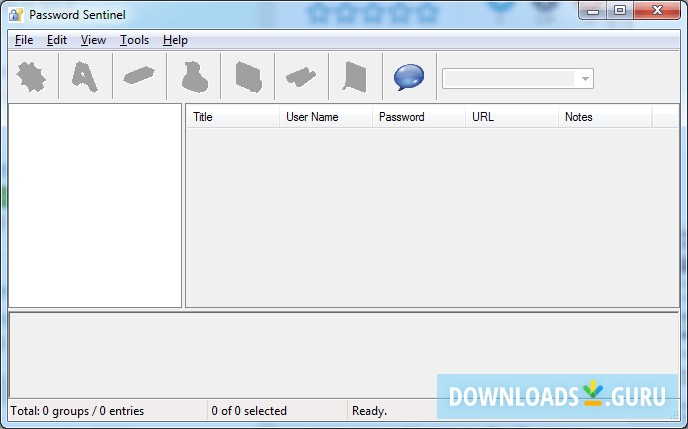Sort entries by the Notes column header

coord(605,117)
